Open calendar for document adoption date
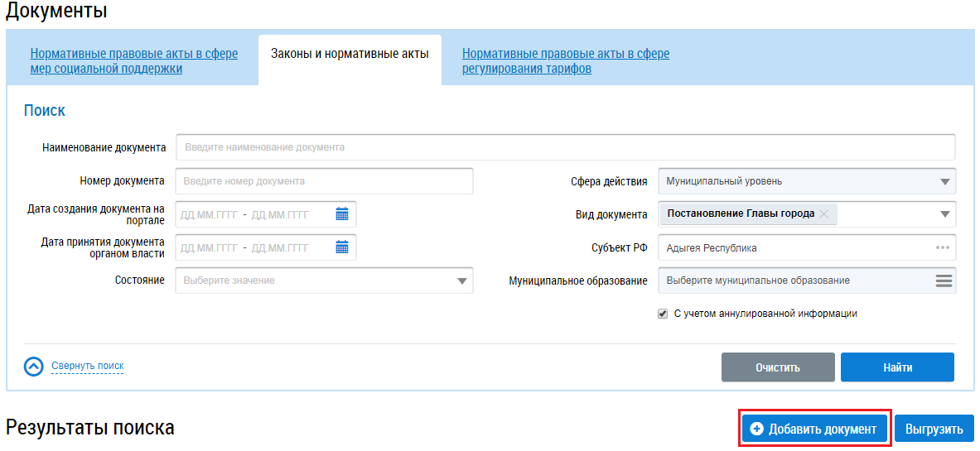The height and width of the screenshot is (451, 980). tap(342, 247)
